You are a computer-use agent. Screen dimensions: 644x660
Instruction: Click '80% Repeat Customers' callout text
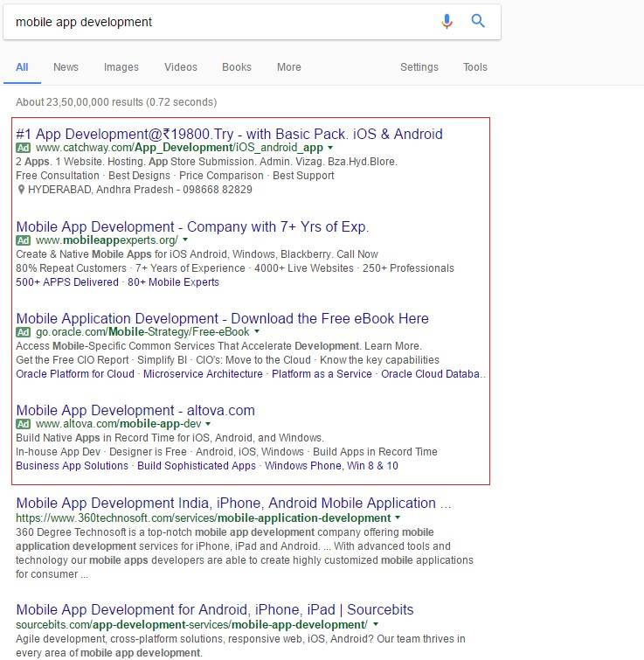tap(71, 268)
